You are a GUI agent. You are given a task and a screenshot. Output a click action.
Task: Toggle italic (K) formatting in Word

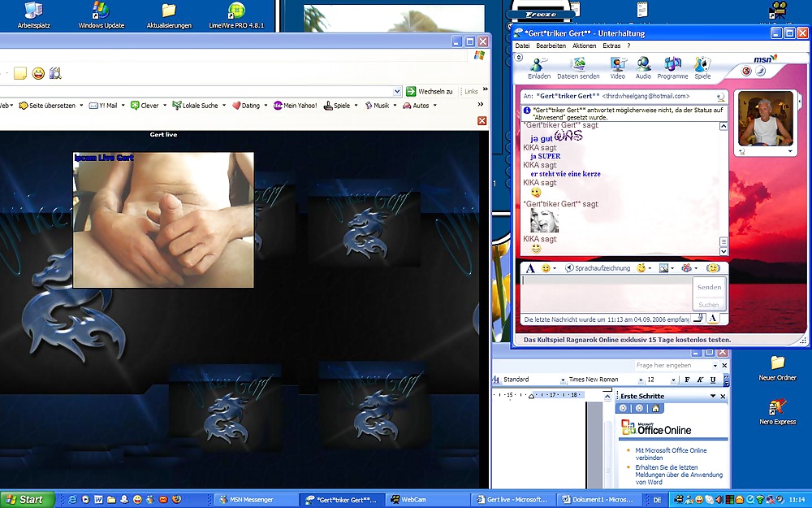click(x=700, y=380)
